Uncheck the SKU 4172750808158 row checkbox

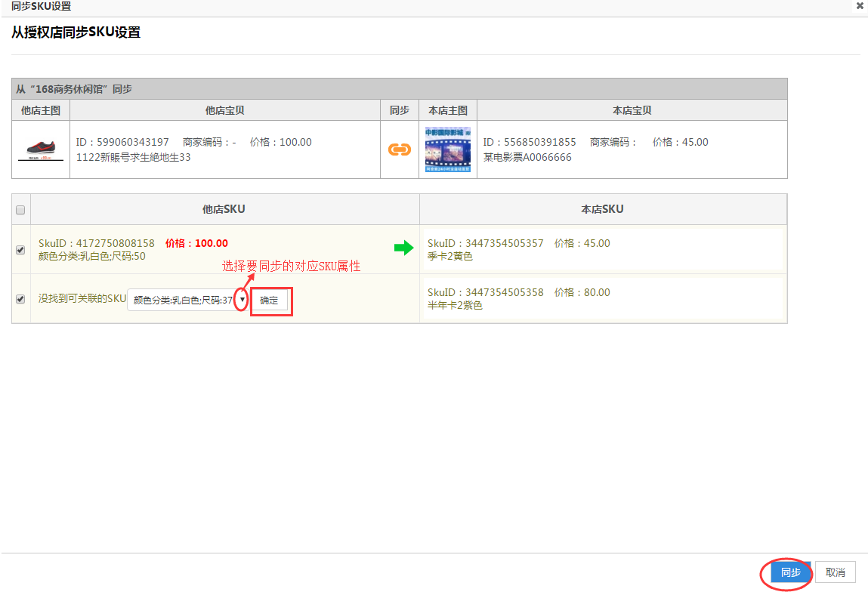pyautogui.click(x=20, y=250)
